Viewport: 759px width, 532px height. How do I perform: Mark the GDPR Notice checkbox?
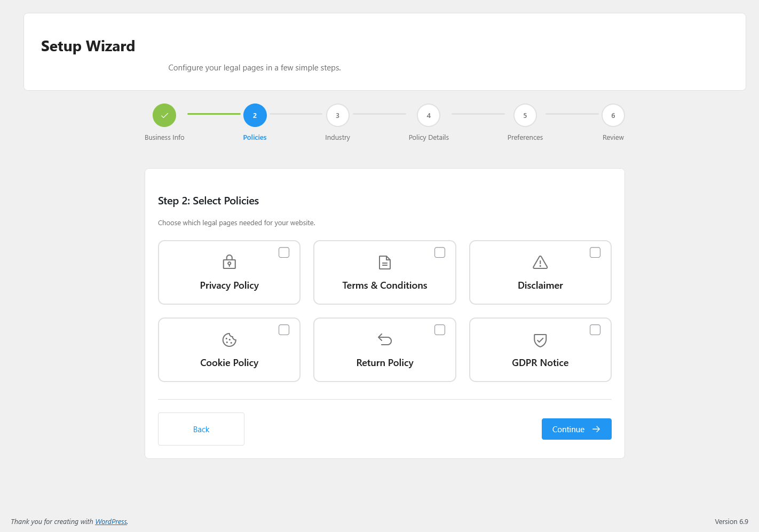[595, 330]
